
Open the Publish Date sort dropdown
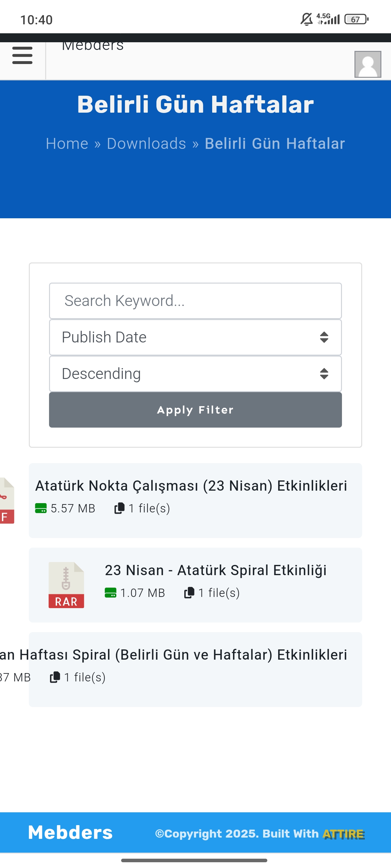[x=195, y=337]
